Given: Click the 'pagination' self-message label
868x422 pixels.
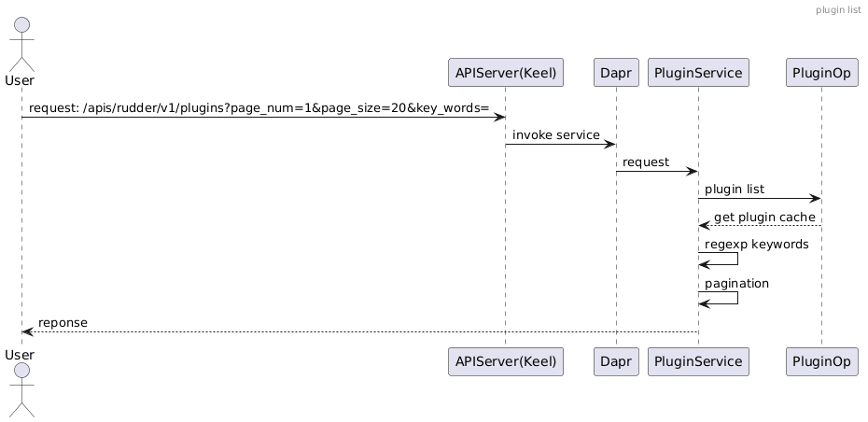Looking at the screenshot, I should pyautogui.click(x=737, y=283).
